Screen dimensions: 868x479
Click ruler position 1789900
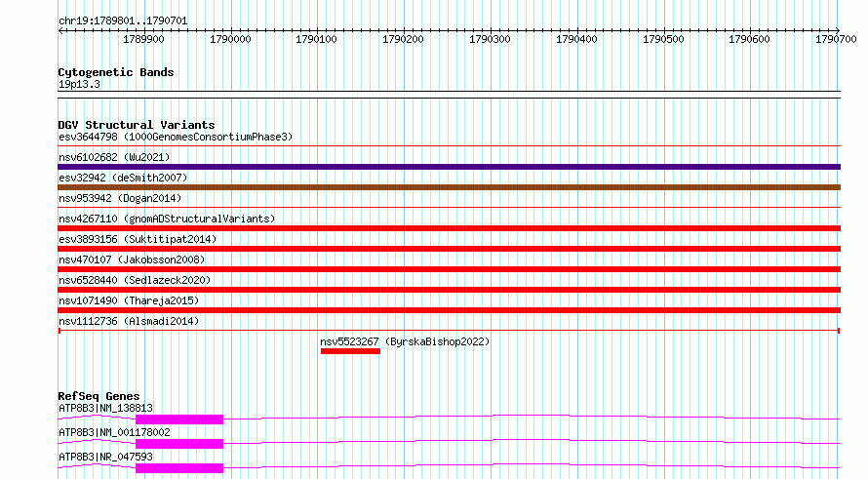[x=143, y=39]
